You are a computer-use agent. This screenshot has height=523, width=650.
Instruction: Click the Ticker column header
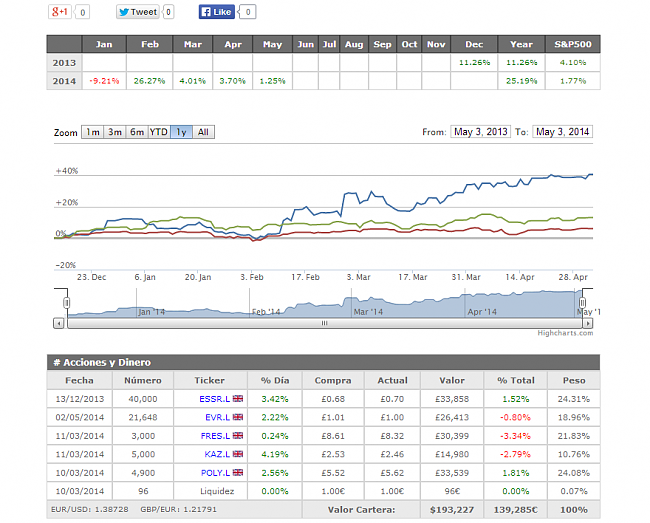(x=210, y=380)
